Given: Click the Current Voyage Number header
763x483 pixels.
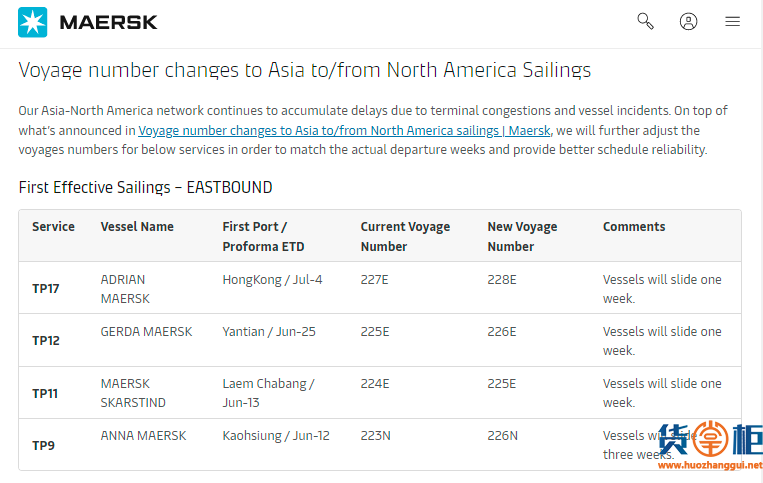Looking at the screenshot, I should click(x=405, y=236).
